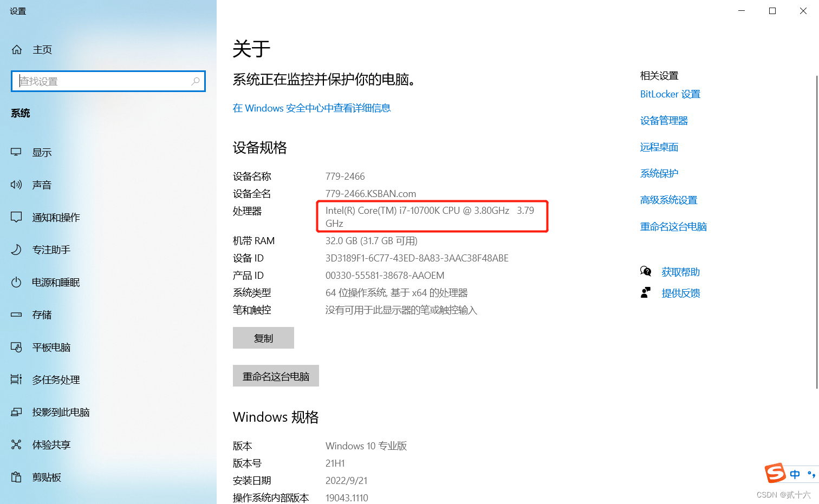The width and height of the screenshot is (819, 504).
Task: Click the search magnifier icon
Action: coord(196,81)
